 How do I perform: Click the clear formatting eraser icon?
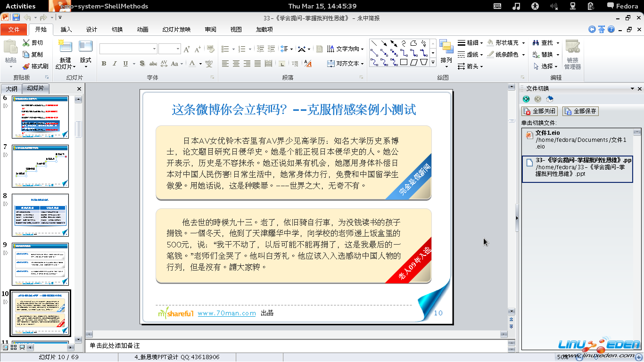pos(210,49)
